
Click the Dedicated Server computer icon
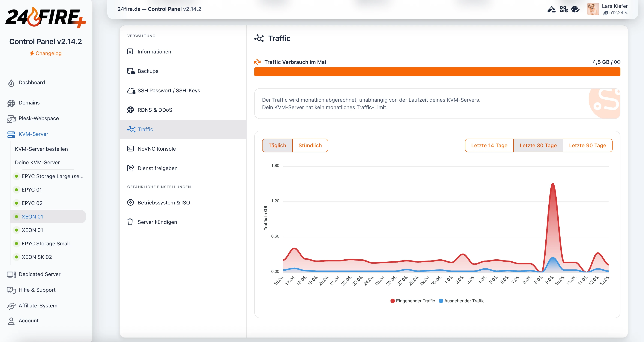pos(11,275)
